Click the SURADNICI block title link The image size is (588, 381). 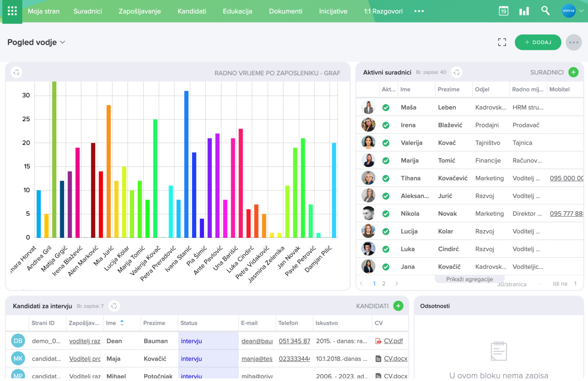coord(547,73)
